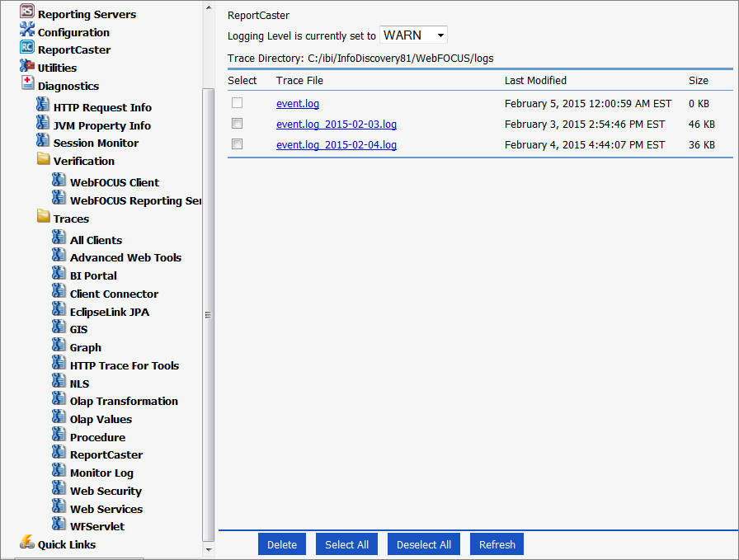The height and width of the screenshot is (560, 739).
Task: Click the Advanced Web Tools icon
Action: (x=59, y=255)
